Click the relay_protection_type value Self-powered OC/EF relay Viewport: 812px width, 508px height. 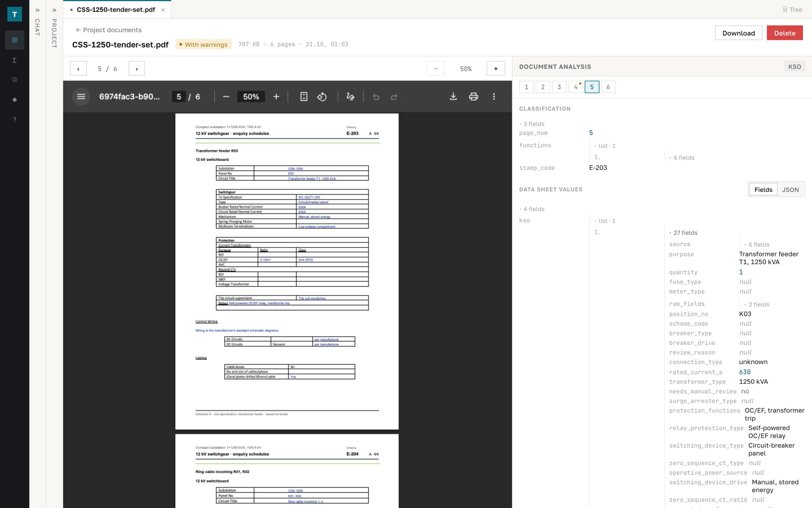(769, 432)
